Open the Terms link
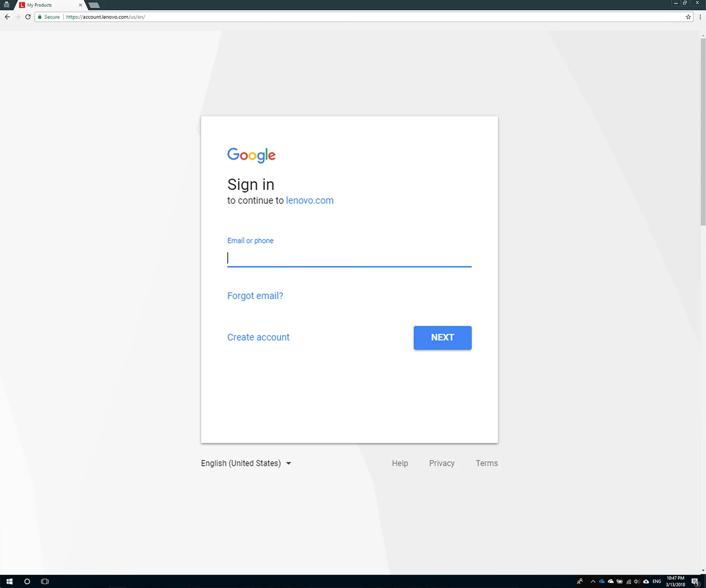This screenshot has height=588, width=706. [487, 463]
